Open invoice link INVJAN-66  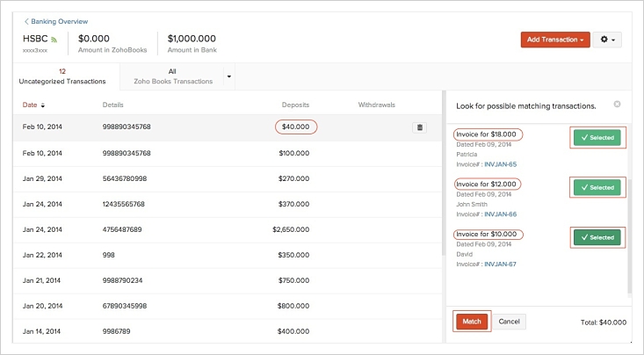click(501, 214)
